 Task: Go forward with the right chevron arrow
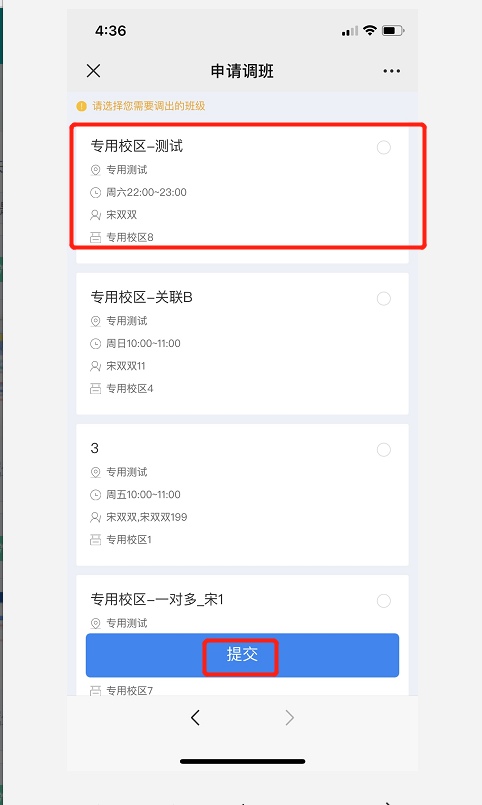coord(290,717)
